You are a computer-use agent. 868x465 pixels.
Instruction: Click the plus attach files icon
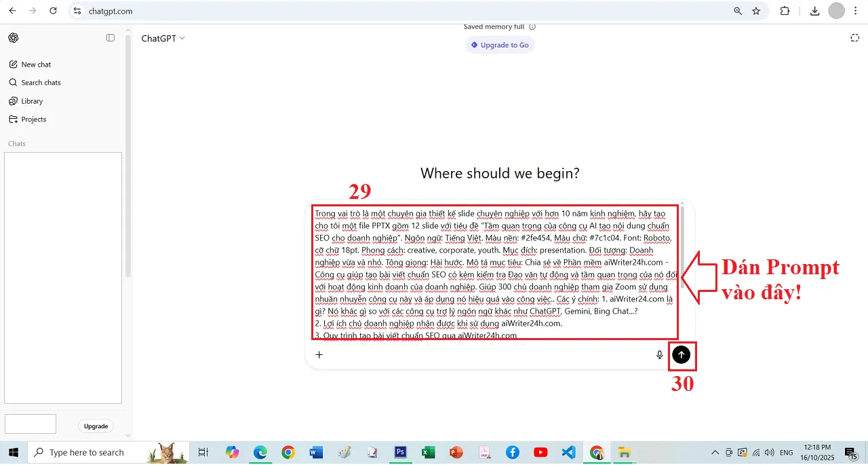[x=319, y=354]
